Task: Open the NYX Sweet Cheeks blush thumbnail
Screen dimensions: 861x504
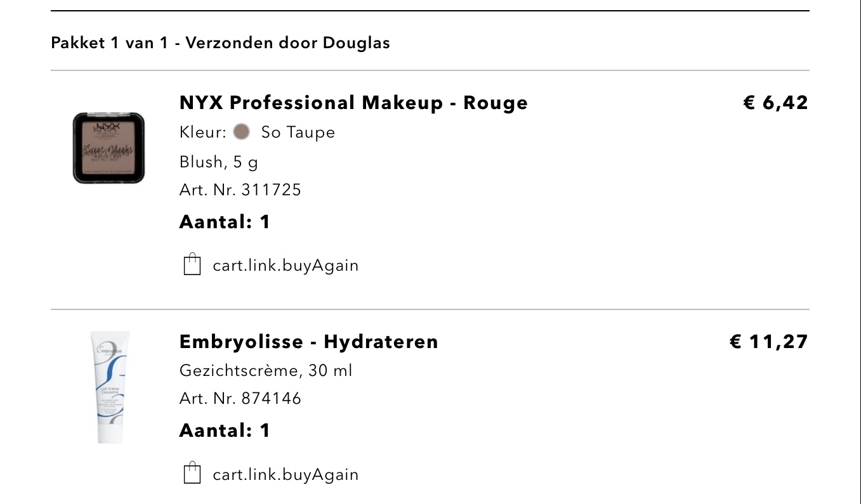Action: (108, 148)
